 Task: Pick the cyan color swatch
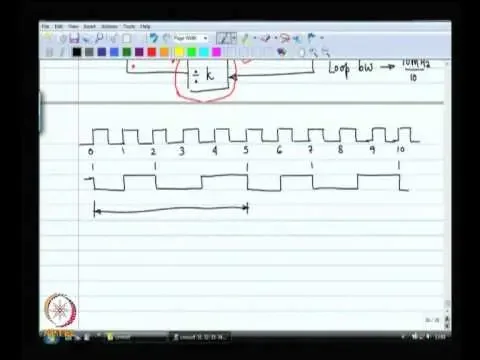pyautogui.click(x=204, y=52)
